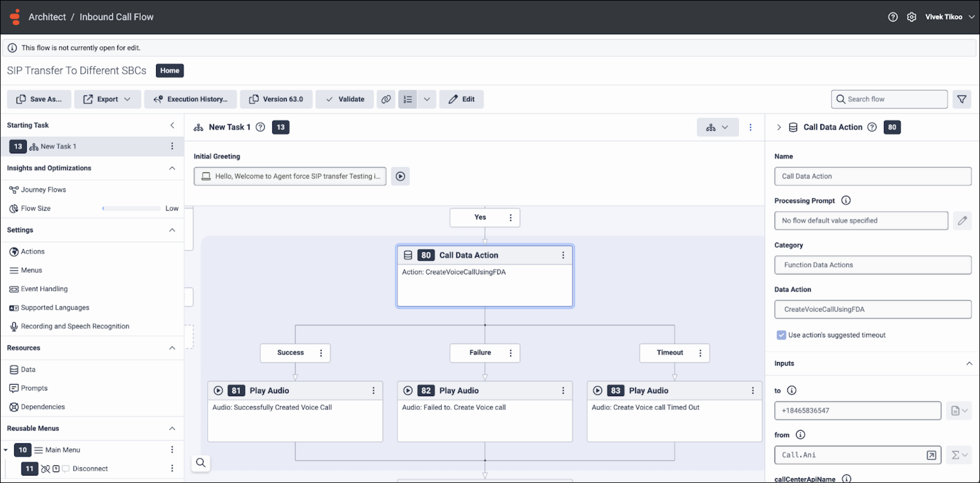Open Actions settings
The height and width of the screenshot is (483, 980).
(x=33, y=251)
